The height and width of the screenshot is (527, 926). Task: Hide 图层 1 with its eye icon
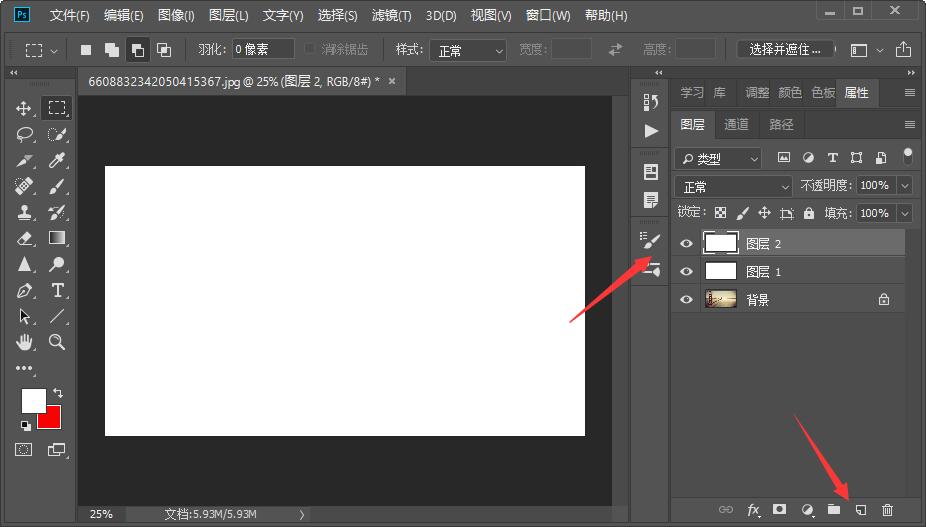click(x=686, y=271)
